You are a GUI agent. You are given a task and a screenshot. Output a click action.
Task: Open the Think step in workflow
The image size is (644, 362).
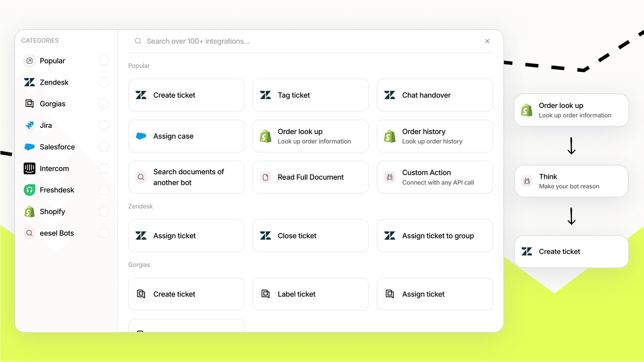[x=571, y=181]
